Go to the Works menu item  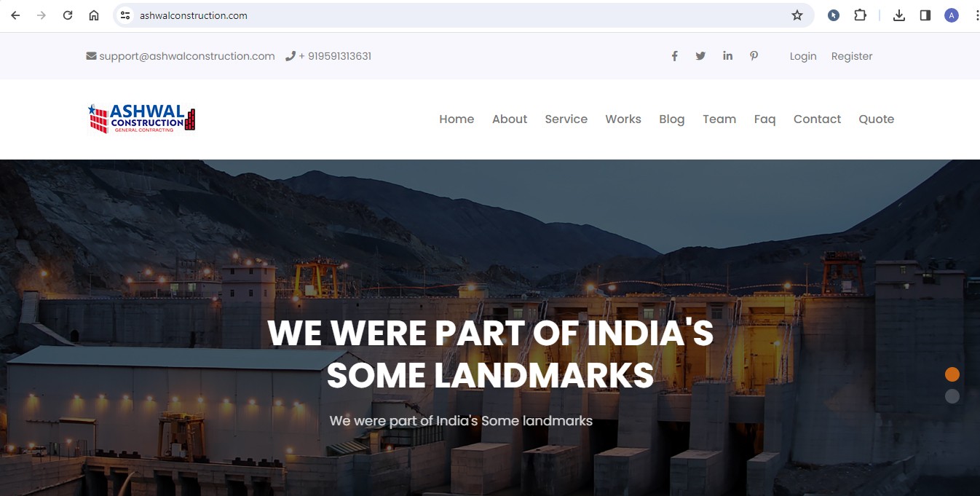tap(623, 119)
